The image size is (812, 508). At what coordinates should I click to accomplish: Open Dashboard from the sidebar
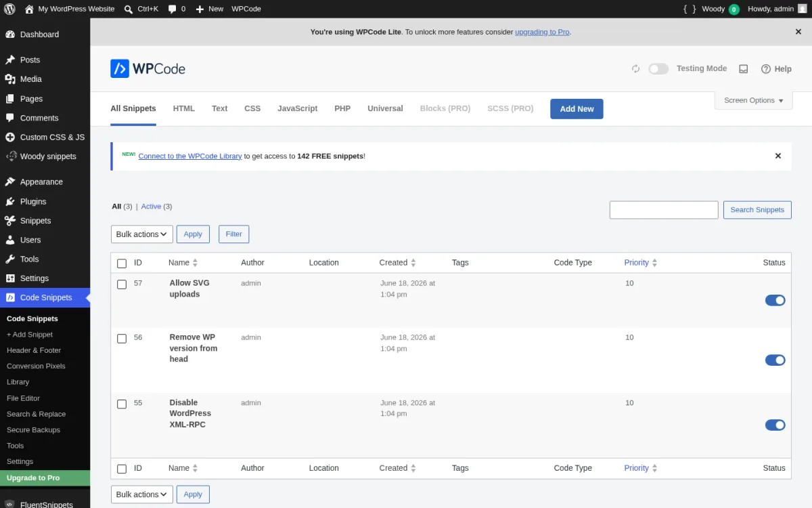click(x=39, y=35)
